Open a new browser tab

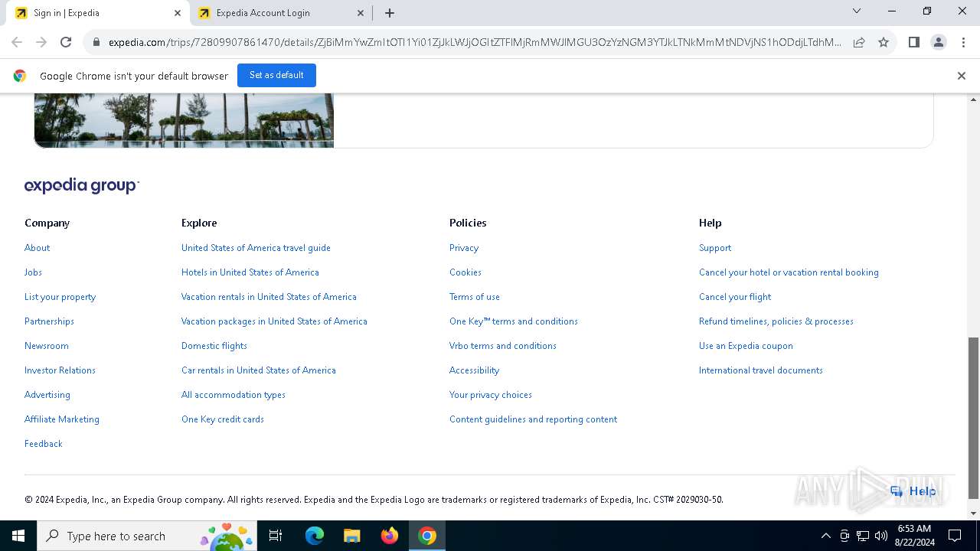click(390, 13)
